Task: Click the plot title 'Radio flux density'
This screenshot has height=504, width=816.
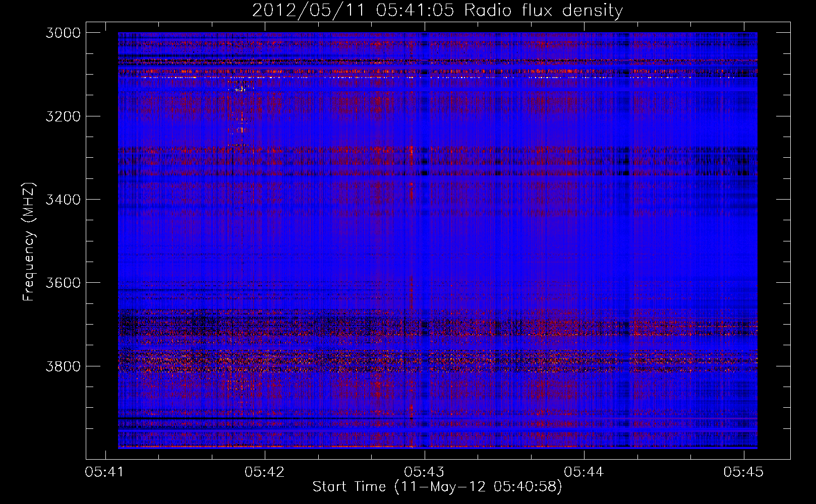Action: point(544,11)
